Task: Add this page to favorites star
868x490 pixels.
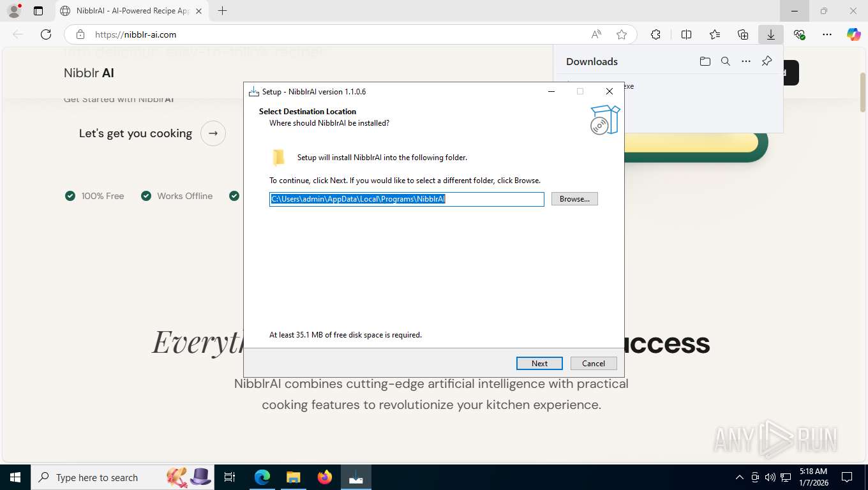Action: click(622, 34)
